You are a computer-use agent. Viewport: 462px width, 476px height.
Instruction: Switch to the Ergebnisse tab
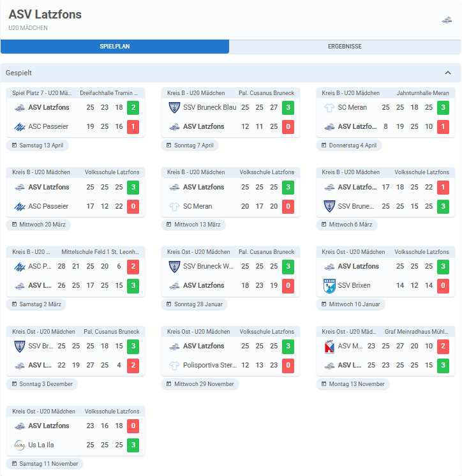pos(345,47)
